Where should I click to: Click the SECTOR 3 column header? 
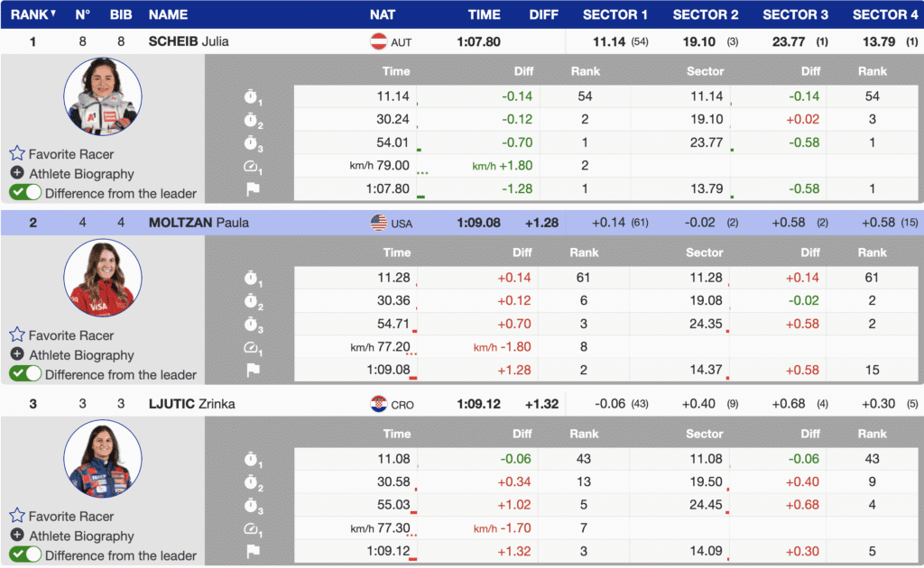(x=795, y=14)
